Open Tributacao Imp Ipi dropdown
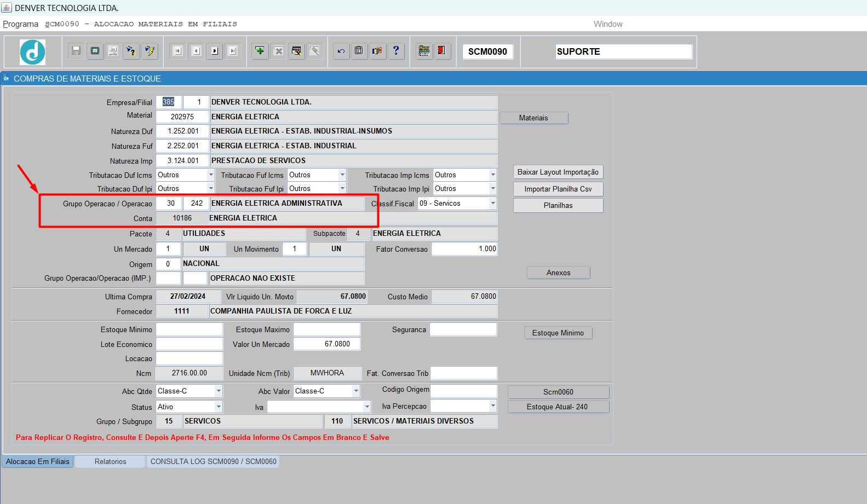 tap(493, 189)
